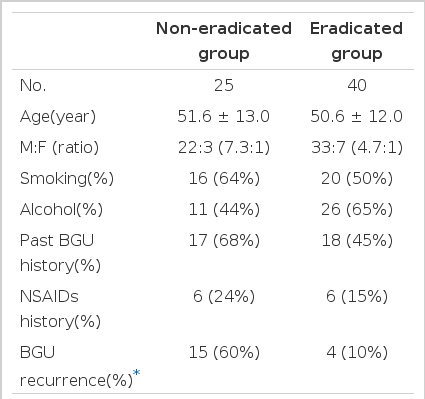Click the M:F (ratio) row label
The height and width of the screenshot is (399, 425).
(x=59, y=147)
